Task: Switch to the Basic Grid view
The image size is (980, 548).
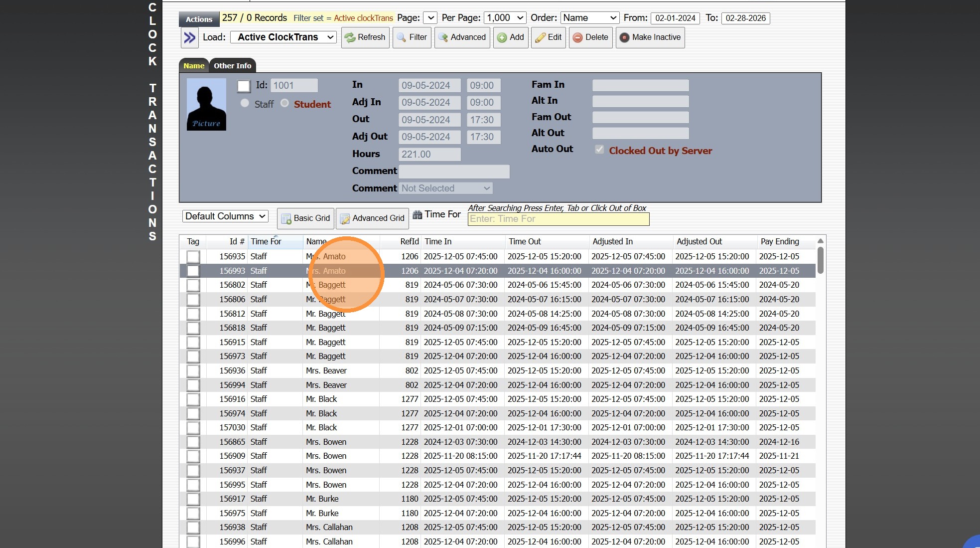Action: pyautogui.click(x=305, y=218)
